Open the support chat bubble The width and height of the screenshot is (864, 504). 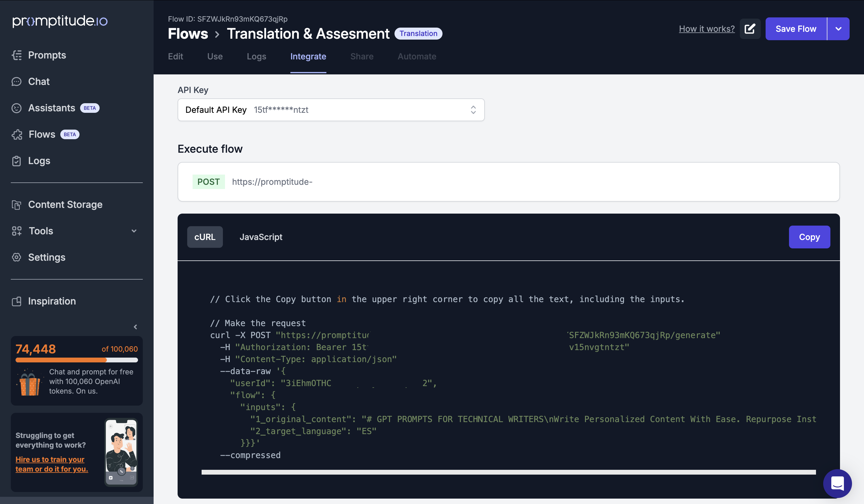(x=837, y=483)
